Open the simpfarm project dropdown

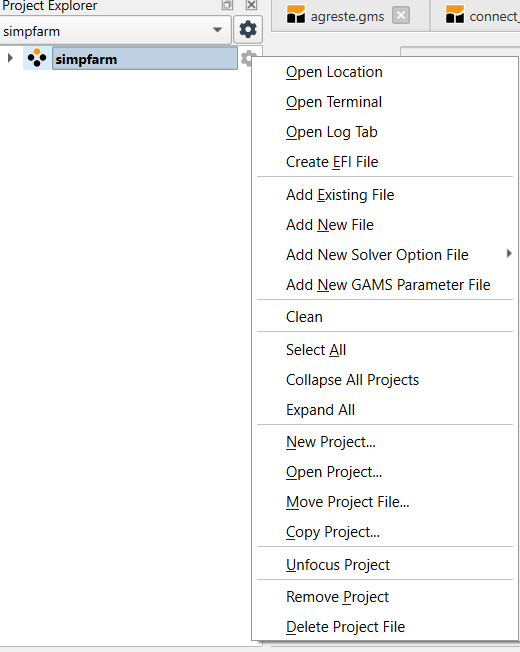click(116, 30)
